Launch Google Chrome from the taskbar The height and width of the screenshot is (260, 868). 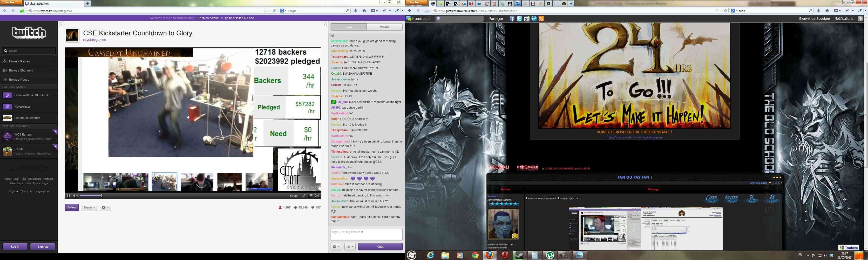pos(475,255)
